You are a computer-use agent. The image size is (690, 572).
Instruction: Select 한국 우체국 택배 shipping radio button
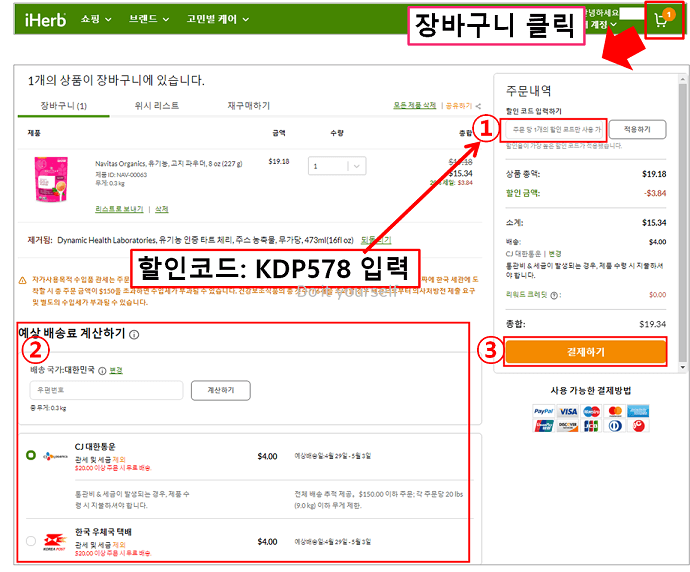point(31,541)
